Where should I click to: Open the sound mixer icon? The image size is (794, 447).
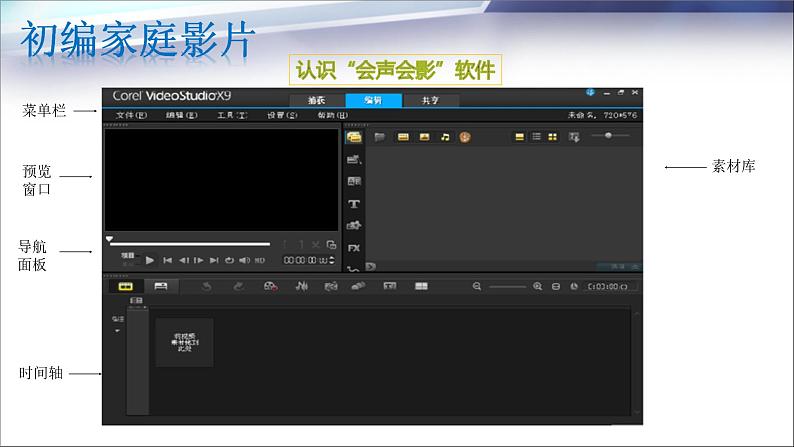coord(302,287)
